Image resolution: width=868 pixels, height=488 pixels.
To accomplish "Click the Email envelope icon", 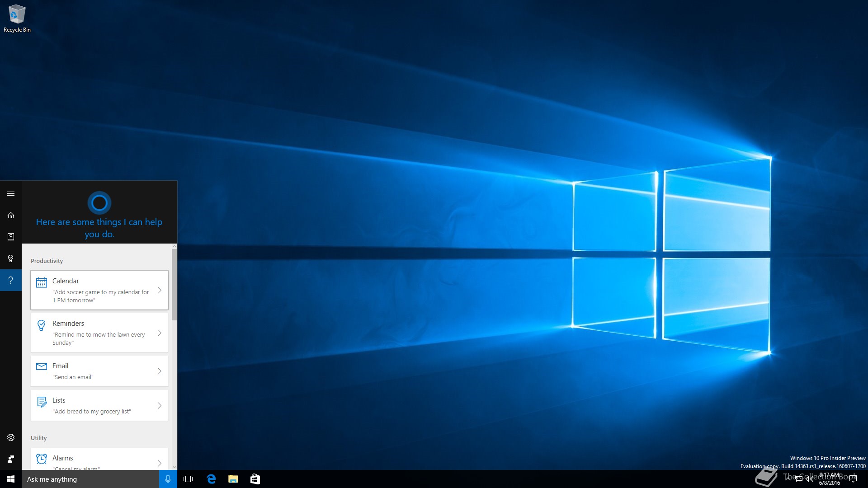I will (x=42, y=366).
